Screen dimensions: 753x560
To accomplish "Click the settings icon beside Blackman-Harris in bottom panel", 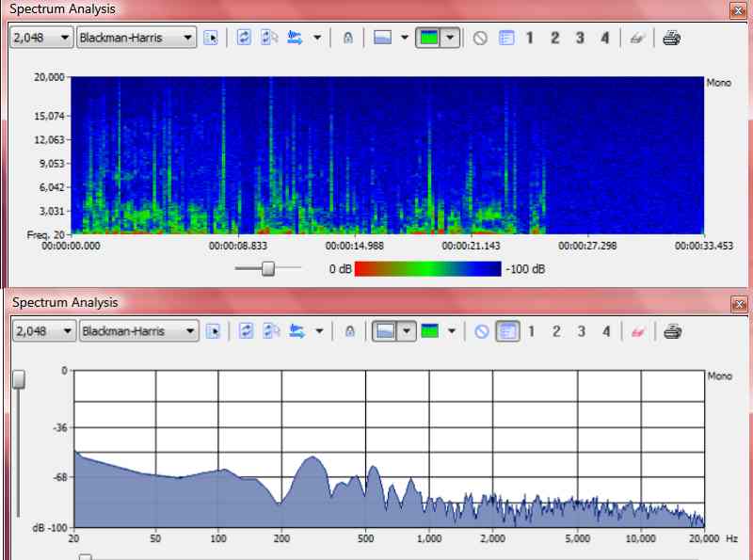I will pyautogui.click(x=212, y=331).
